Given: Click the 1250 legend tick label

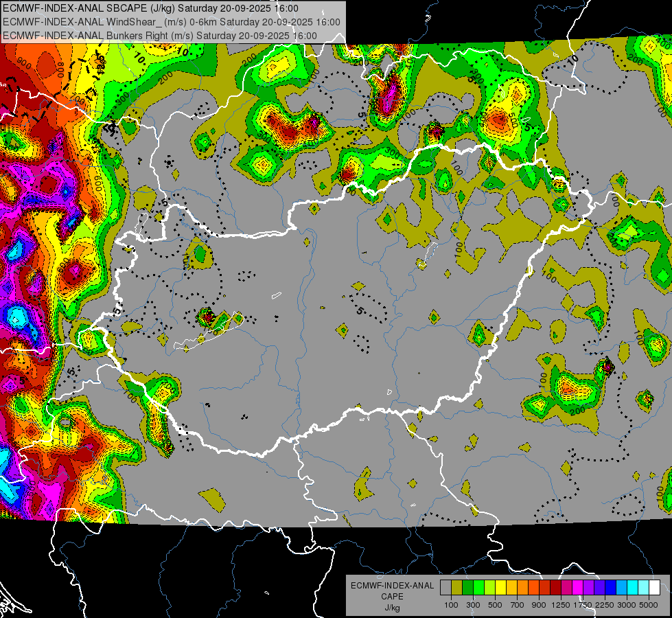Looking at the screenshot, I should tap(561, 605).
